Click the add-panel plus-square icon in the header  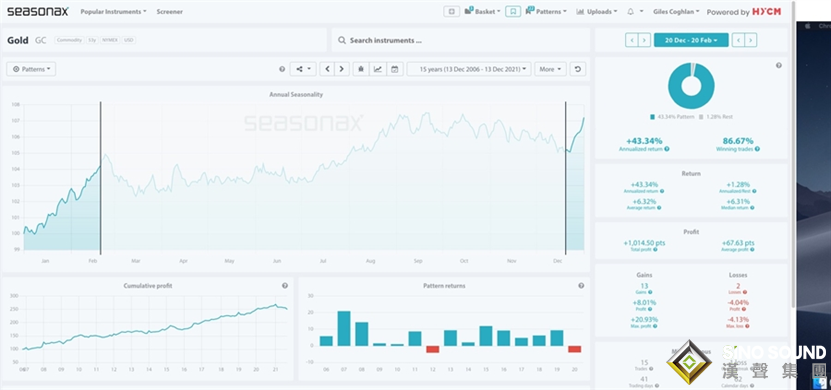click(x=452, y=11)
